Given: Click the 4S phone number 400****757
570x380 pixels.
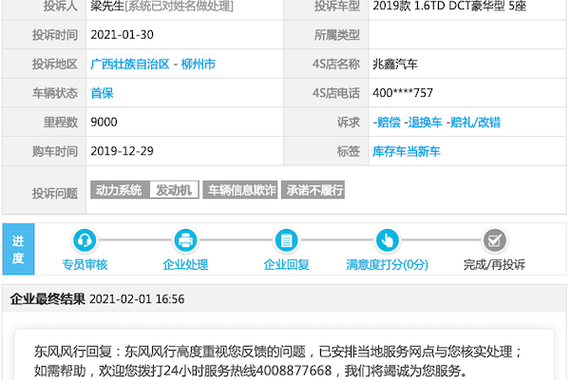Looking at the screenshot, I should [x=403, y=93].
